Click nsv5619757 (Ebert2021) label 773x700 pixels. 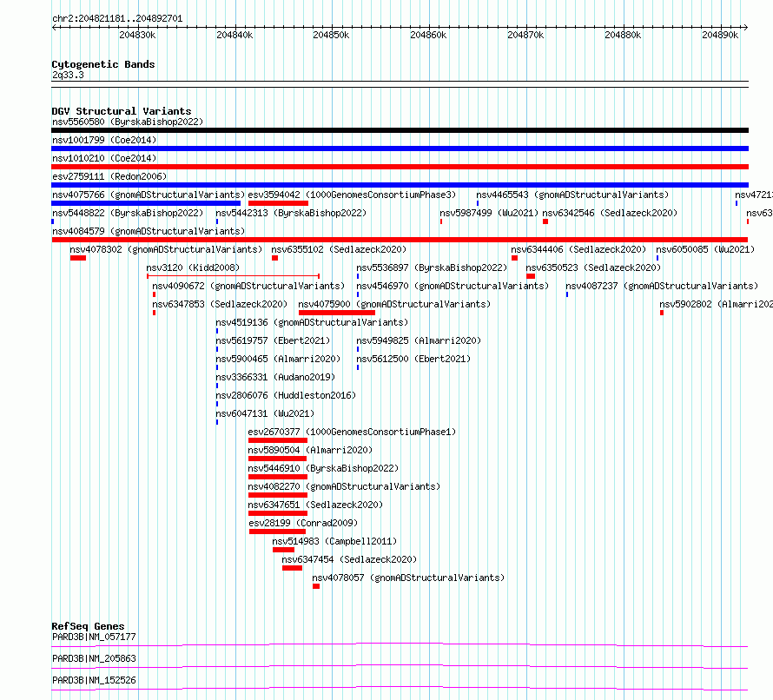pos(273,340)
